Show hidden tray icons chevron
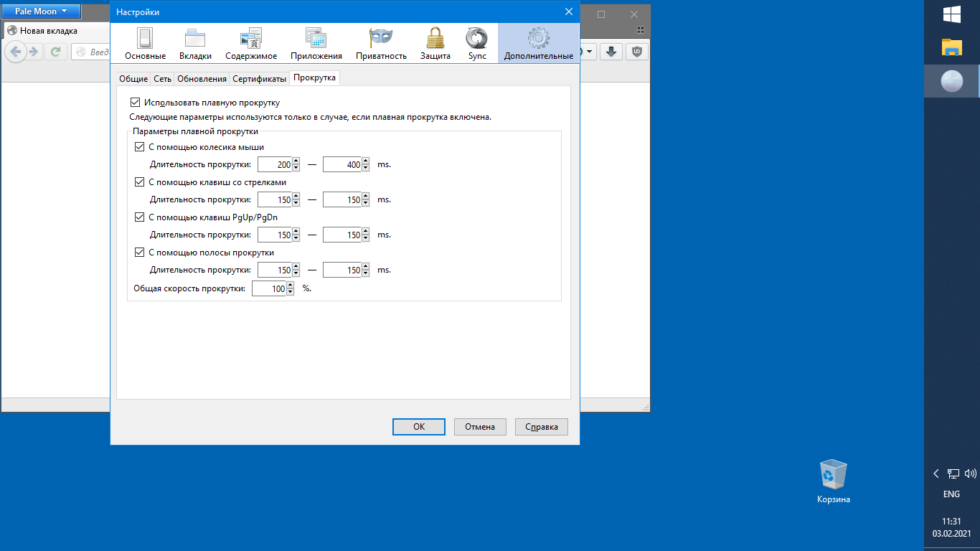Screen dimensions: 980x551 [936, 474]
